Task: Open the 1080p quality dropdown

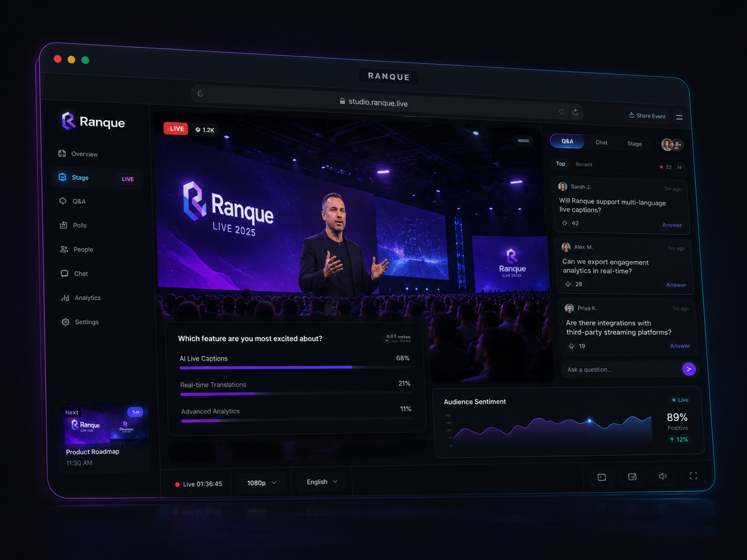Action: tap(261, 483)
